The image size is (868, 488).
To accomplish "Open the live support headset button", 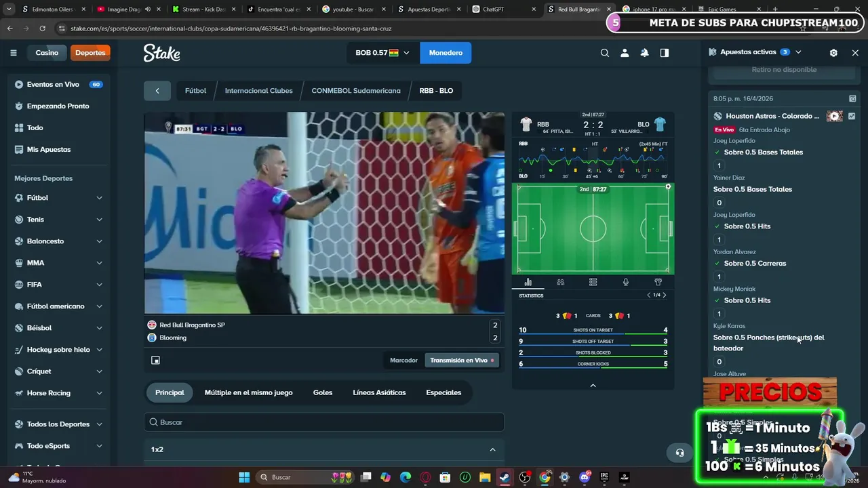I will [679, 453].
